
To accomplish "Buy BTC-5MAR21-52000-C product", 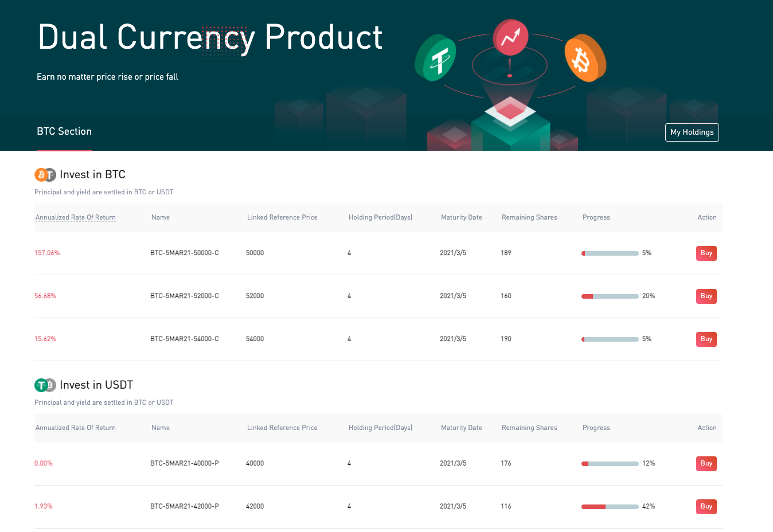I will tap(706, 296).
